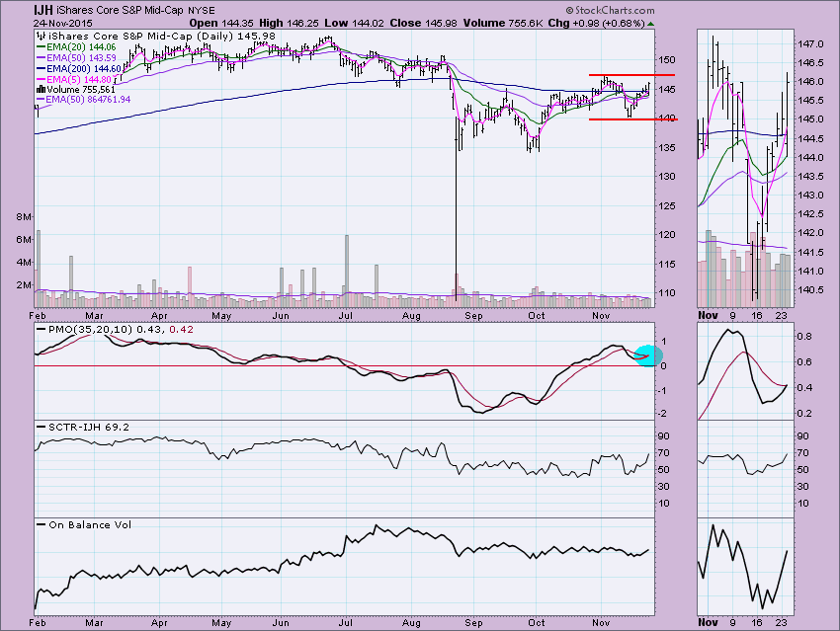Click the 147.0 label on the zoom panel axis

click(809, 43)
